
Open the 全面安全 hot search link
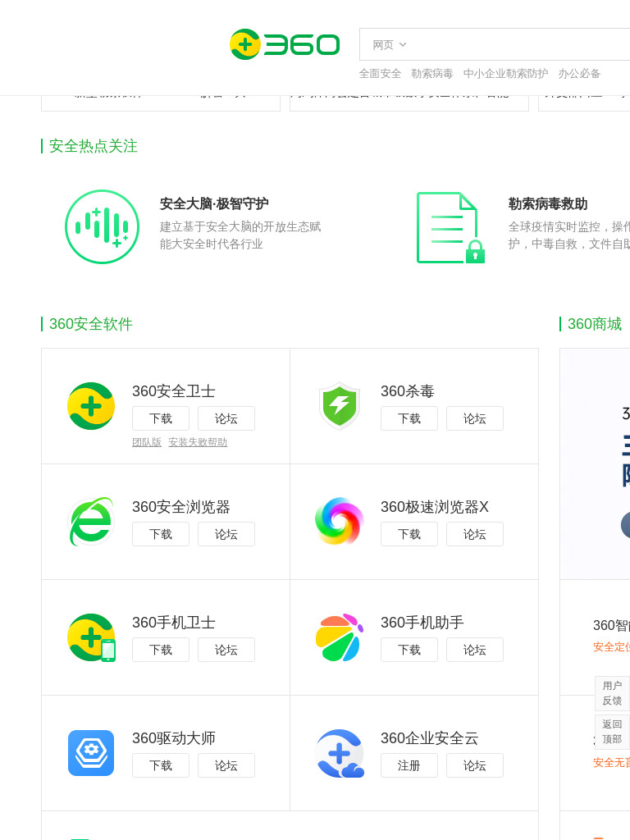coord(380,73)
